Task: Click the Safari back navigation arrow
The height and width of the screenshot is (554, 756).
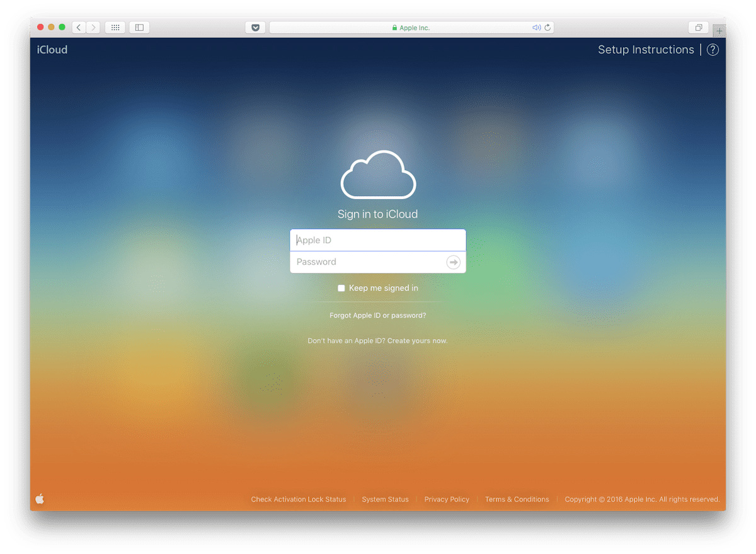Action: pos(79,28)
